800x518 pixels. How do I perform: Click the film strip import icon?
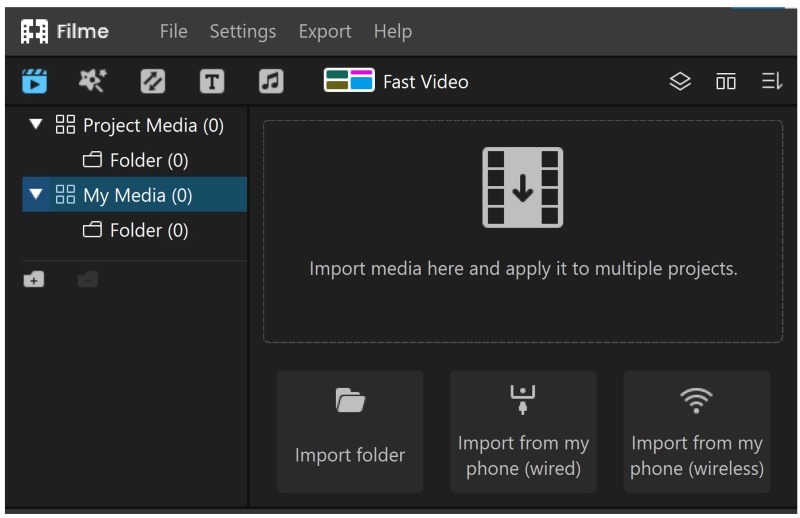pyautogui.click(x=522, y=187)
